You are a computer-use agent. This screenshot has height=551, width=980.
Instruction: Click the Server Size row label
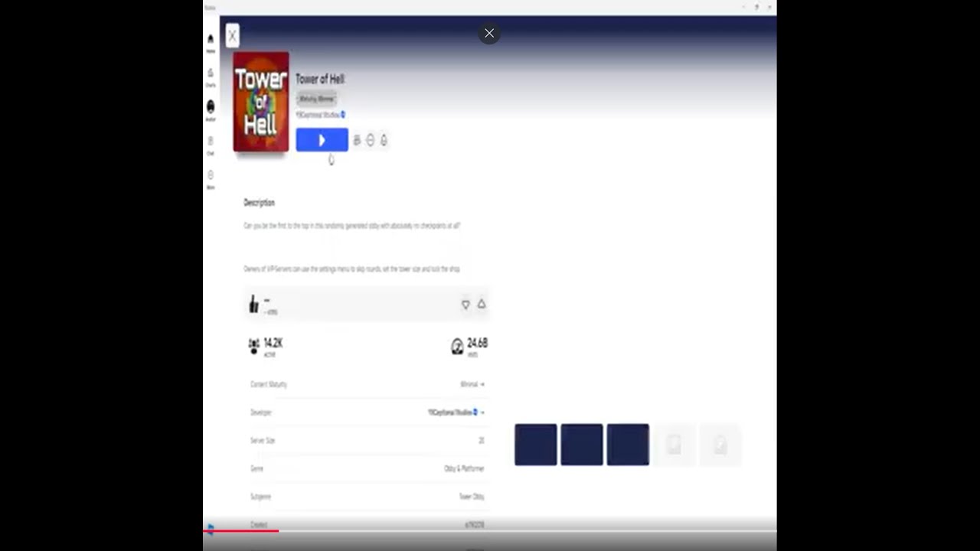(263, 441)
